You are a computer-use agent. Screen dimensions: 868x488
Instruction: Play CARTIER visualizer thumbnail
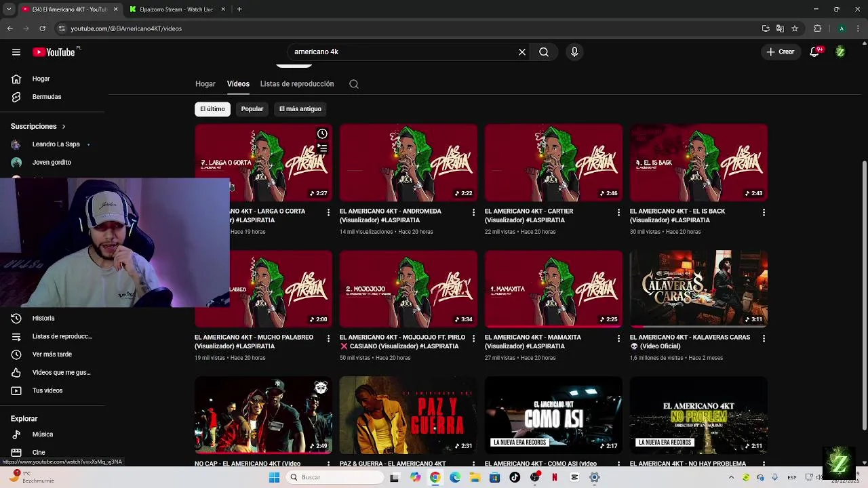click(553, 163)
